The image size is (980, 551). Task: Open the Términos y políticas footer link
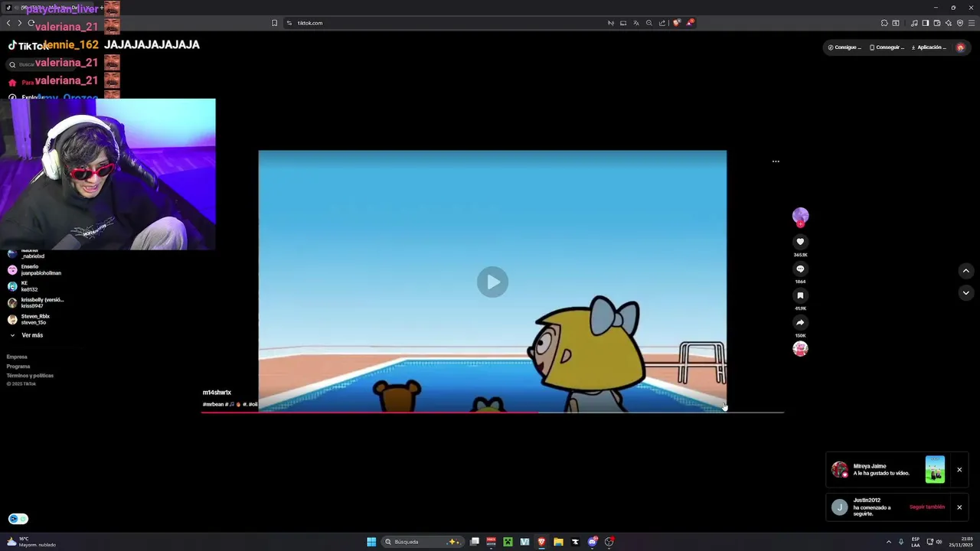pyautogui.click(x=30, y=375)
